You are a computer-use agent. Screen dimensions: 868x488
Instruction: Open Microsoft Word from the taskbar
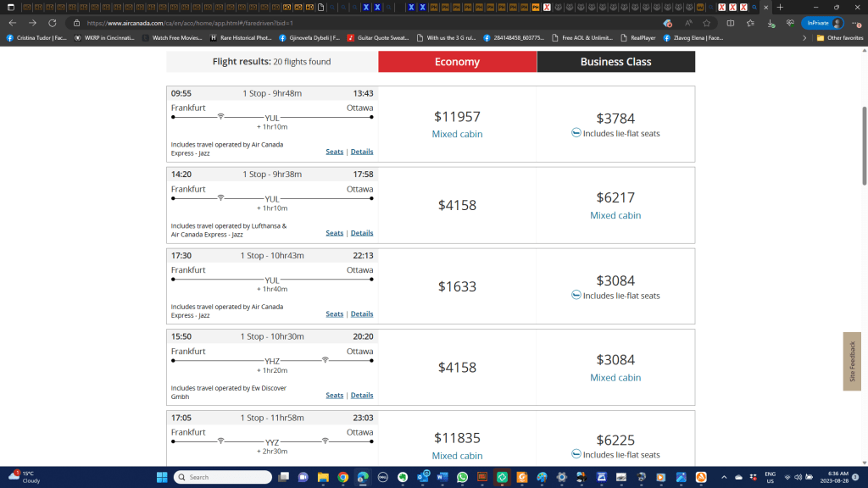[442, 477]
